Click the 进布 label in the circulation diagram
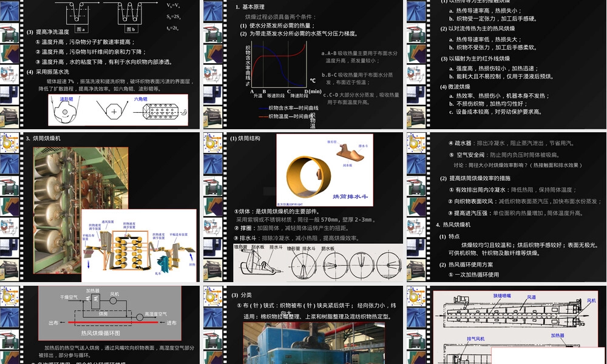 click(x=171, y=323)
